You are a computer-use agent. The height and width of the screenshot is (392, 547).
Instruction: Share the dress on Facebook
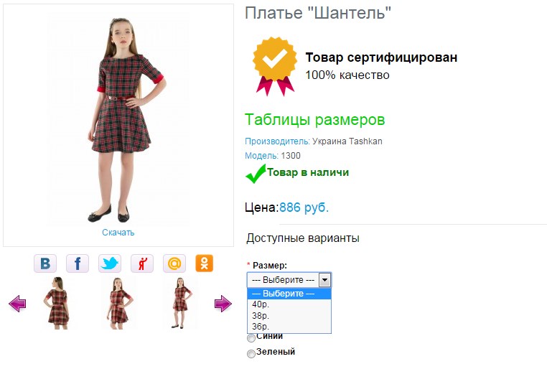[x=78, y=263]
